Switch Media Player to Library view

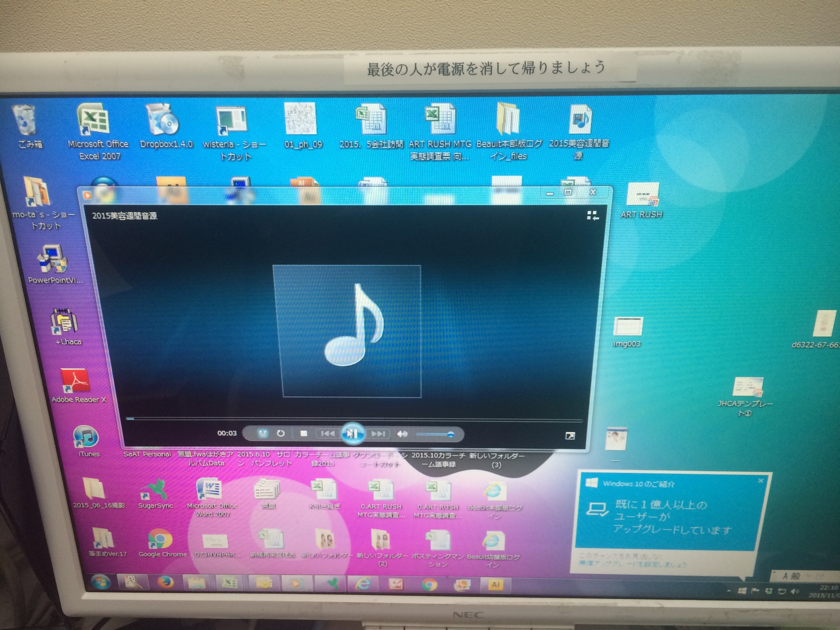click(593, 216)
